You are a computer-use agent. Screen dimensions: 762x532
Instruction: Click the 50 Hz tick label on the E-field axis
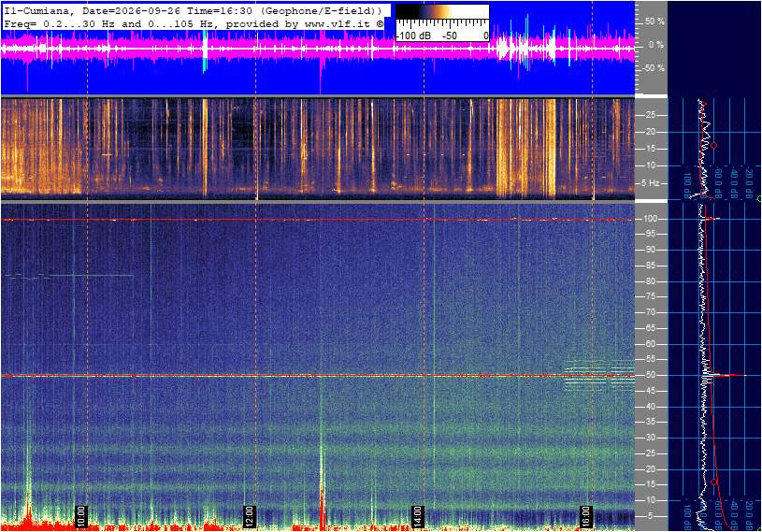pos(650,375)
